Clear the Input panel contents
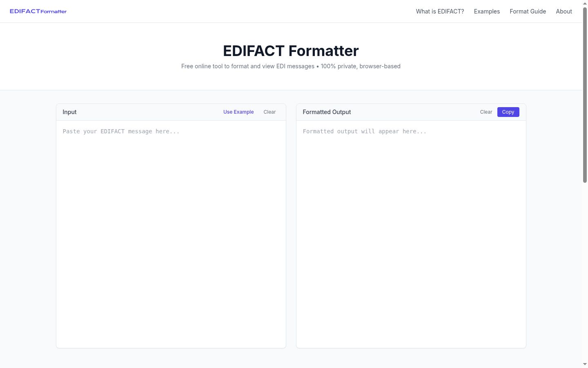 click(269, 112)
